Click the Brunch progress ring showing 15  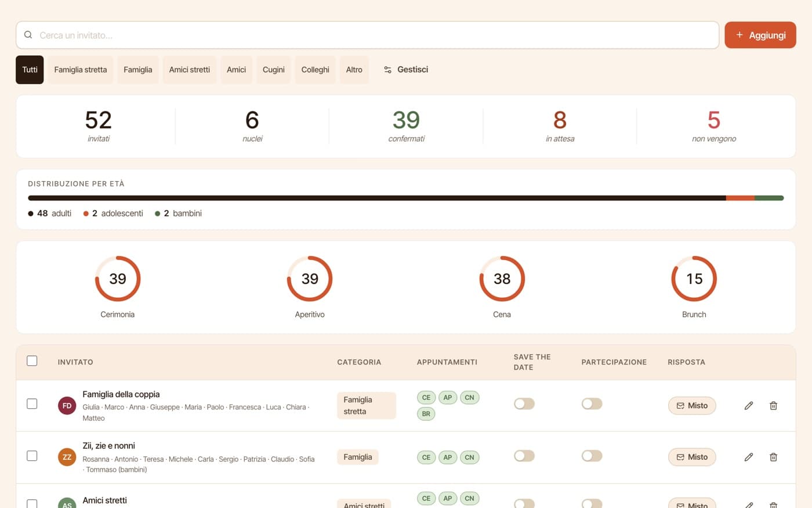(694, 279)
